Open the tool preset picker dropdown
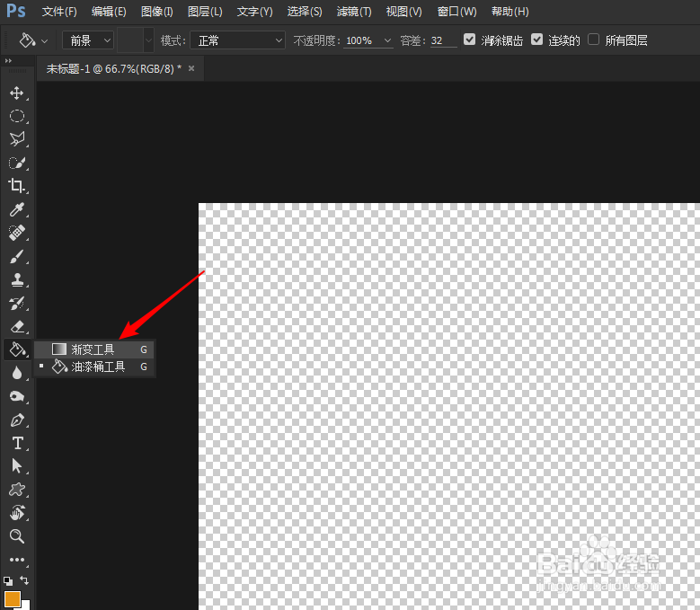This screenshot has width=700, height=610. (44, 41)
